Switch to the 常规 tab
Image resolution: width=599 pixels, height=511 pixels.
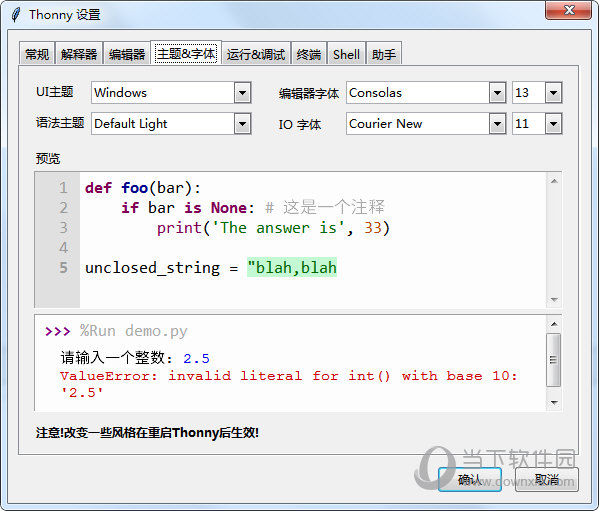(x=37, y=54)
